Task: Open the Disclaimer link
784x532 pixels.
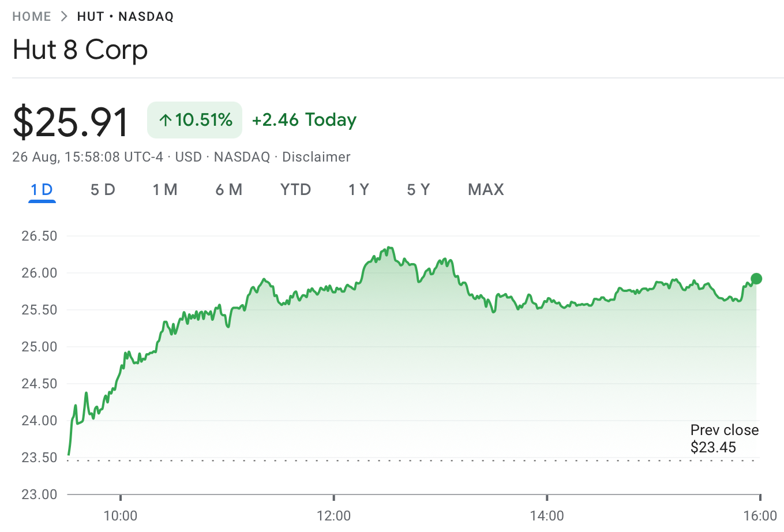Action: 316,157
